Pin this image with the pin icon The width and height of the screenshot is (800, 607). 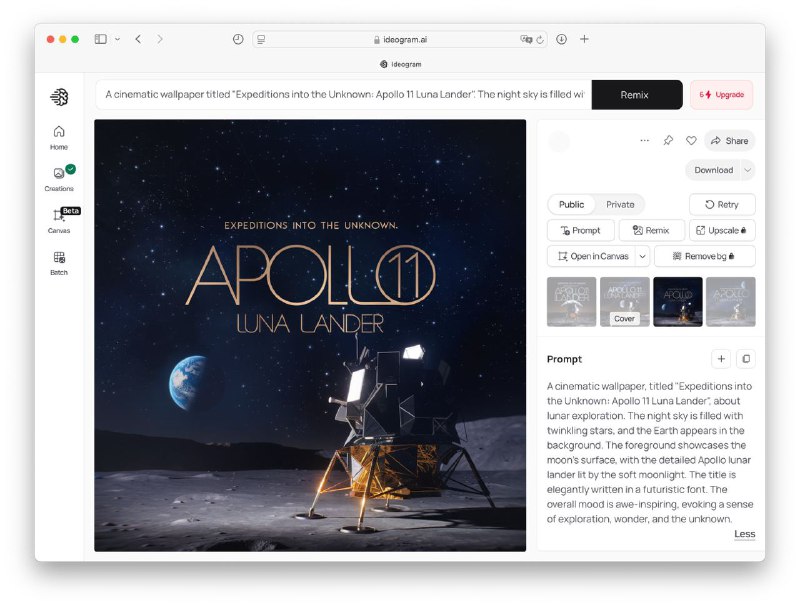668,141
